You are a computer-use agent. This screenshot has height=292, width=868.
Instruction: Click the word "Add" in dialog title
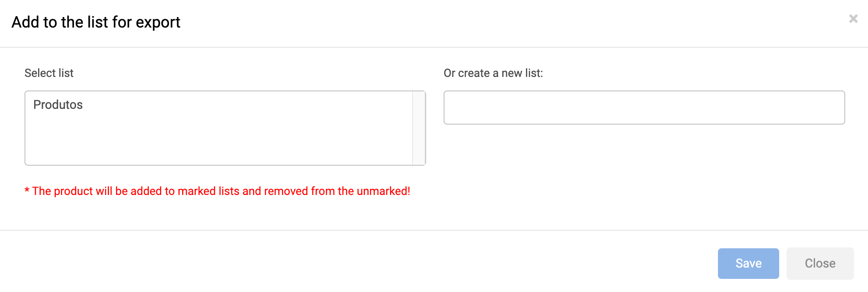click(x=26, y=22)
